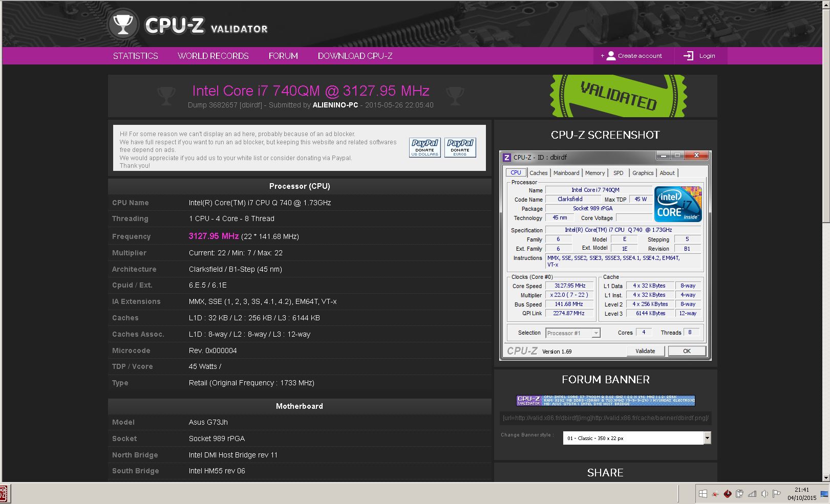
Task: Click the forum banner BBCode URL field
Action: coord(606,418)
